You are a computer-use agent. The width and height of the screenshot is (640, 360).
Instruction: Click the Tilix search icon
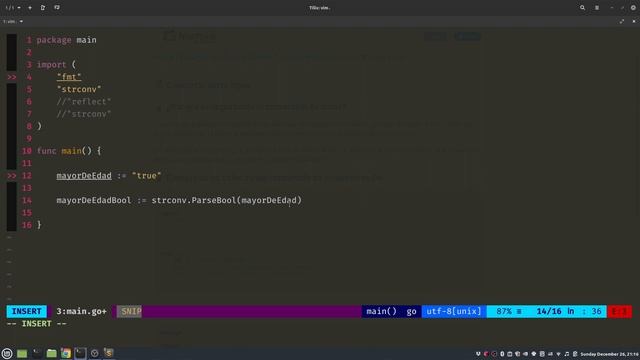coord(582,8)
